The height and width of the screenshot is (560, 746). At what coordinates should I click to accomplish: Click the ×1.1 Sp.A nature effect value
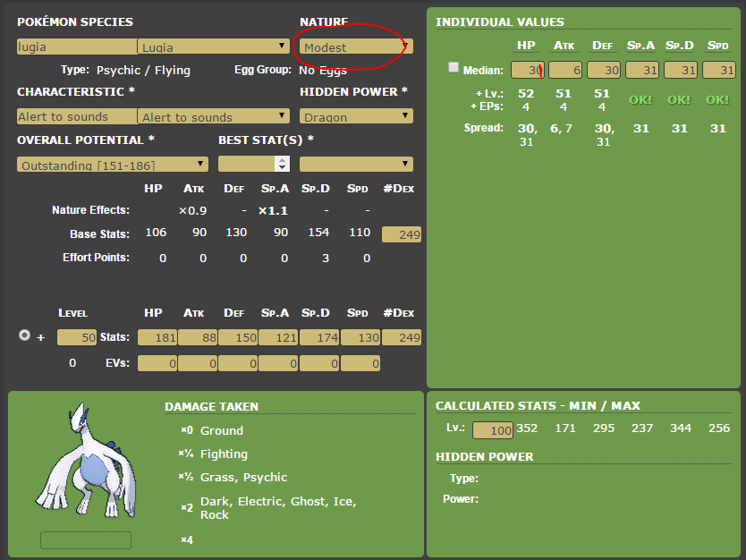pos(273,211)
